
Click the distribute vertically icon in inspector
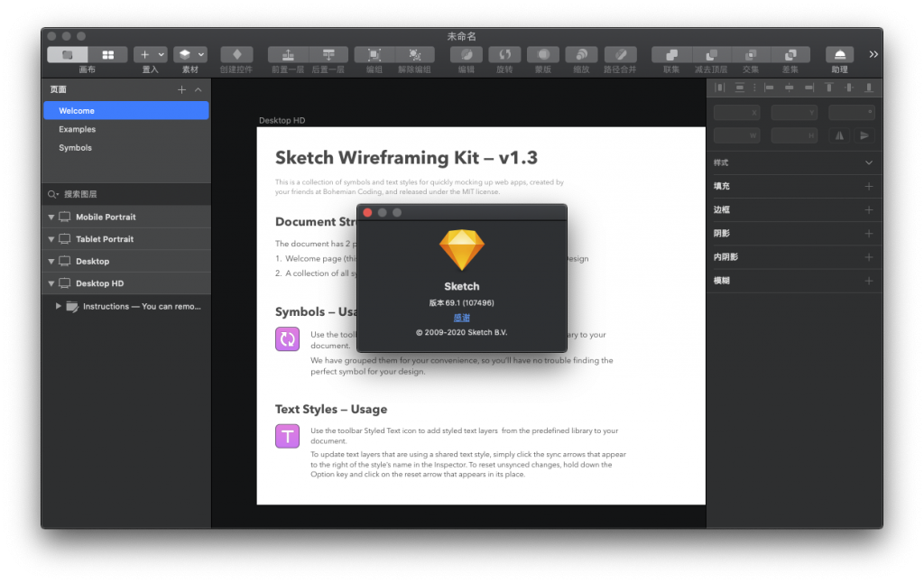click(740, 88)
